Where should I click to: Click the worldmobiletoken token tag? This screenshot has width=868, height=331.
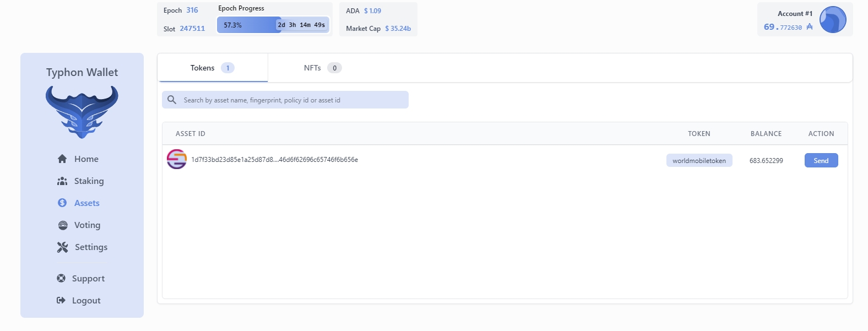[x=699, y=160]
